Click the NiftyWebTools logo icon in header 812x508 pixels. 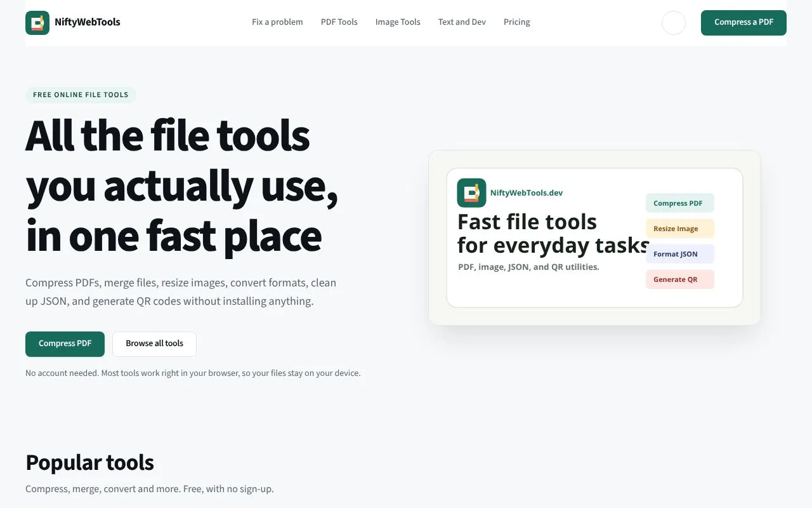[x=37, y=23]
